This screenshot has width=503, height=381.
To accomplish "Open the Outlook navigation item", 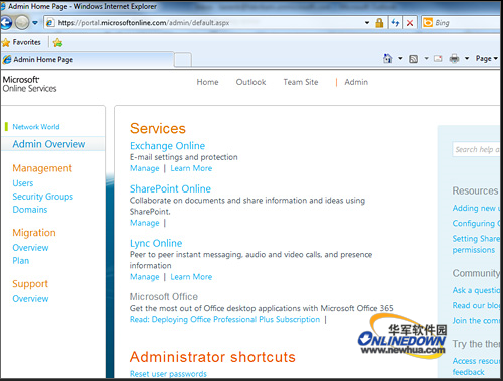I will click(251, 82).
